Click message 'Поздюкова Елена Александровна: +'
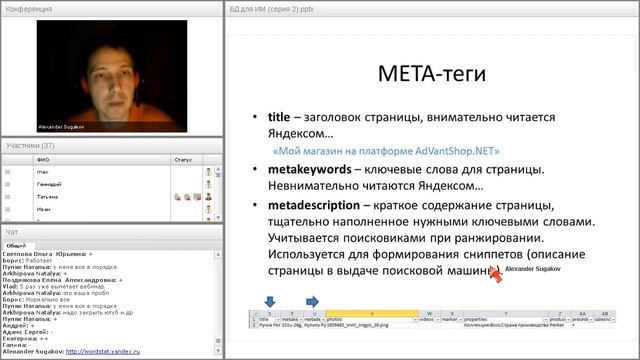The image size is (640, 360). click(62, 280)
